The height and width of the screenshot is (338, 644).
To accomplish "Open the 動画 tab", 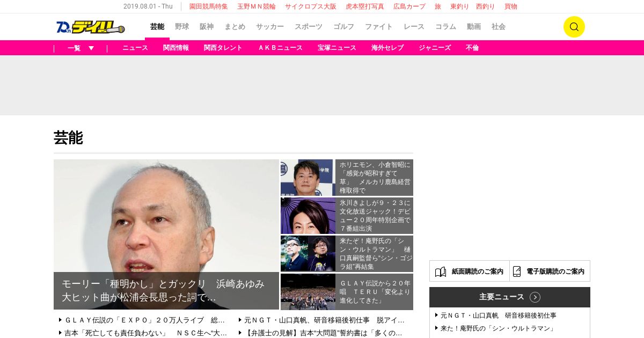I will point(474,27).
